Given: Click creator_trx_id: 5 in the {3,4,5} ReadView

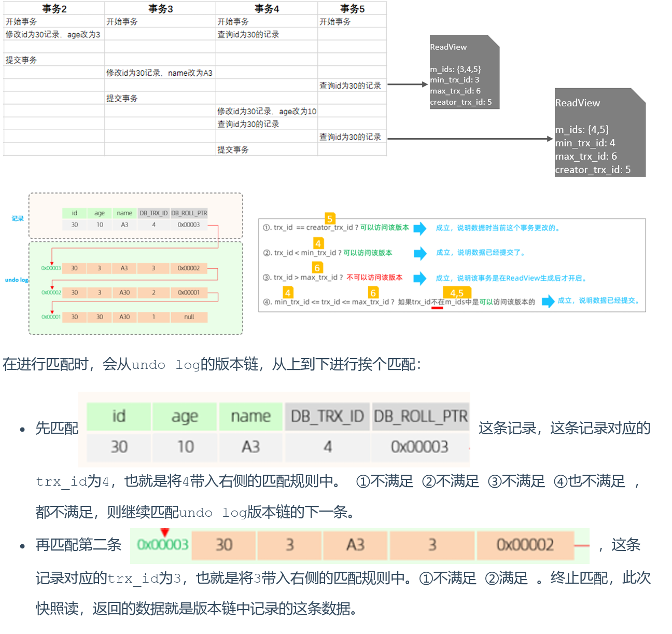Looking at the screenshot, I should click(x=461, y=102).
